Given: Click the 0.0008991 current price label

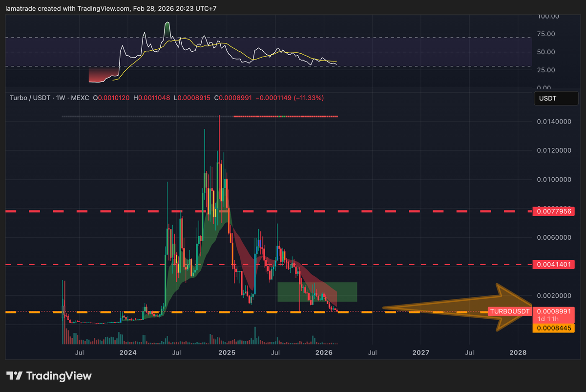Looking at the screenshot, I should click(554, 310).
